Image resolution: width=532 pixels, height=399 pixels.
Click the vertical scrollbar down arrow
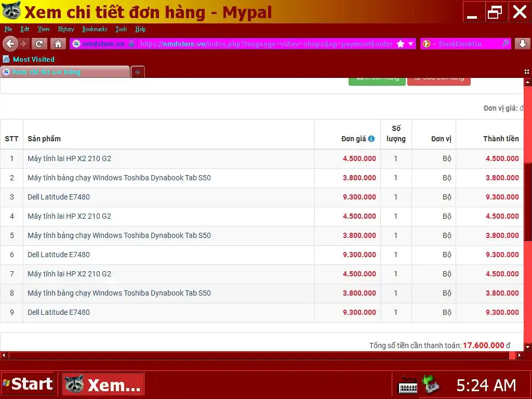pos(528,347)
